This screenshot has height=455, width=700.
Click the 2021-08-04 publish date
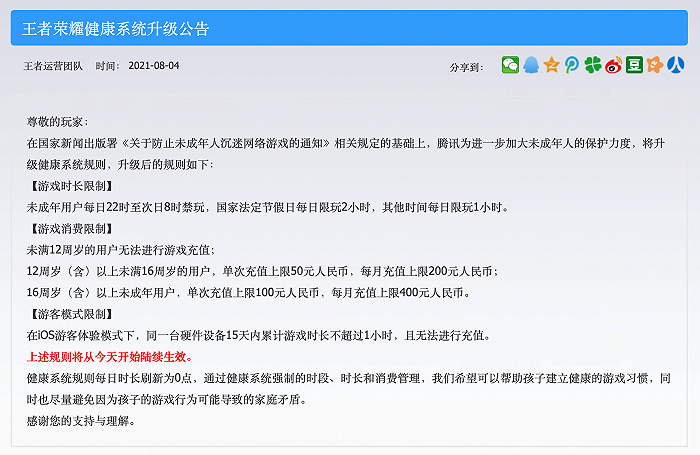click(x=154, y=67)
